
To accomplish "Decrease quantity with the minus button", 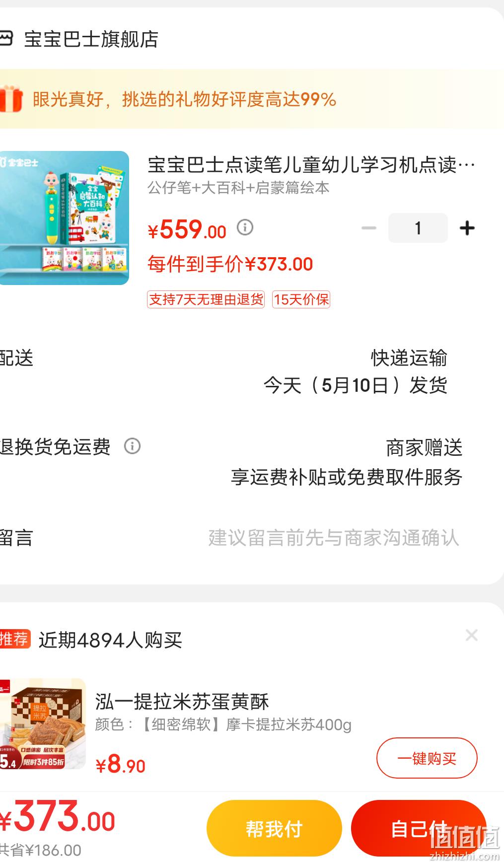I will pos(369,228).
